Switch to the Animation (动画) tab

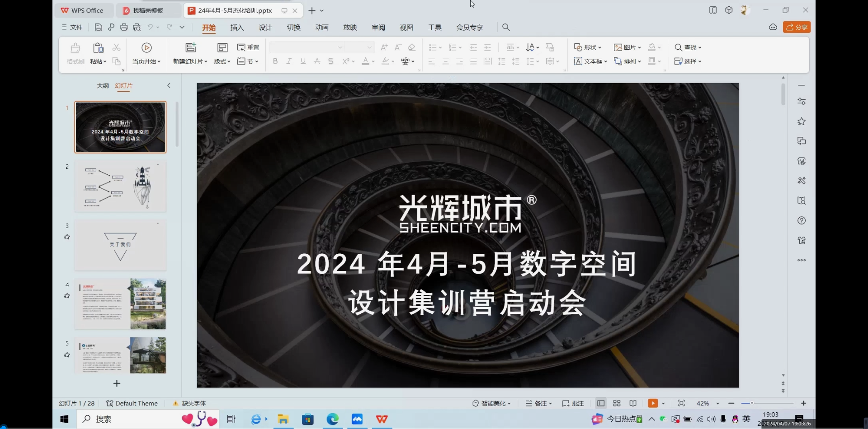click(x=322, y=28)
